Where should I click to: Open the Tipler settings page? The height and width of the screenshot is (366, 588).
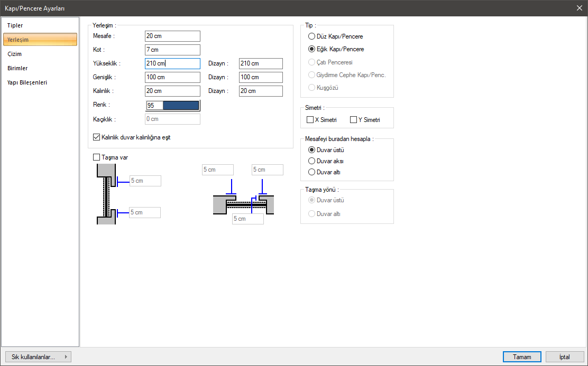pos(15,25)
